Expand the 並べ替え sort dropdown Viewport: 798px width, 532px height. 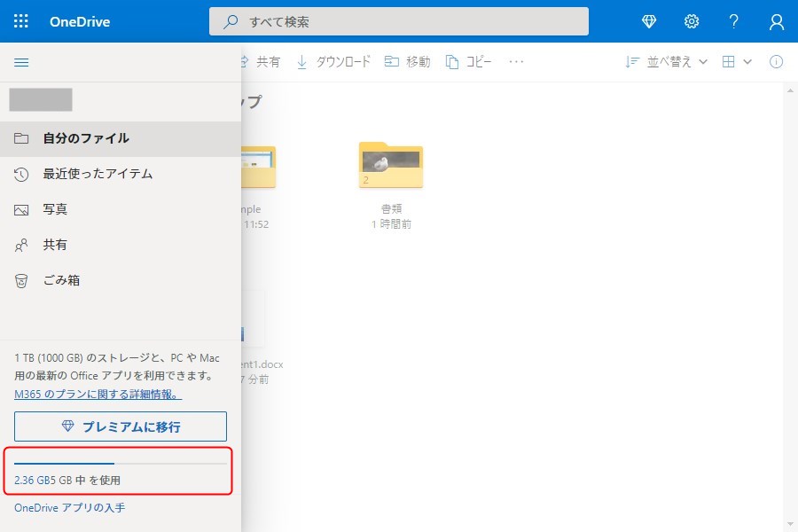(x=667, y=62)
